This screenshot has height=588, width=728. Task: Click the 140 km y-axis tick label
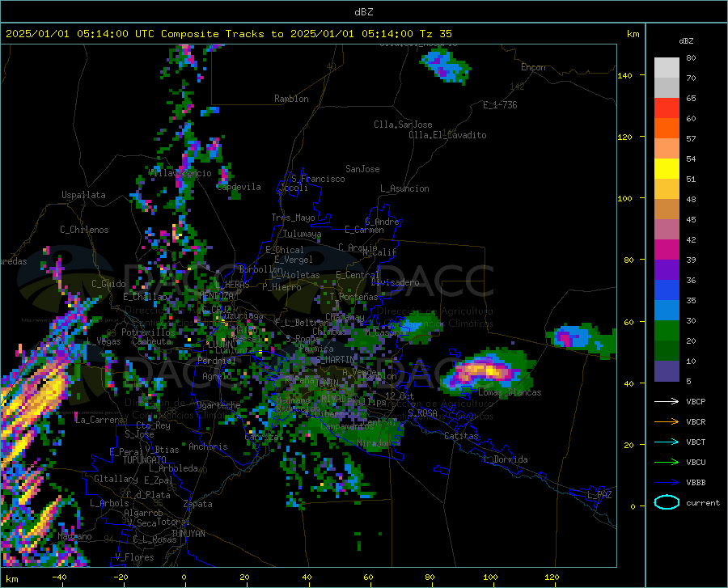(624, 75)
